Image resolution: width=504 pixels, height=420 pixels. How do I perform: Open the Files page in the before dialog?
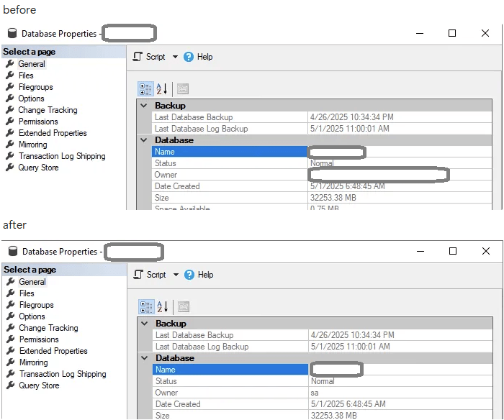(26, 76)
